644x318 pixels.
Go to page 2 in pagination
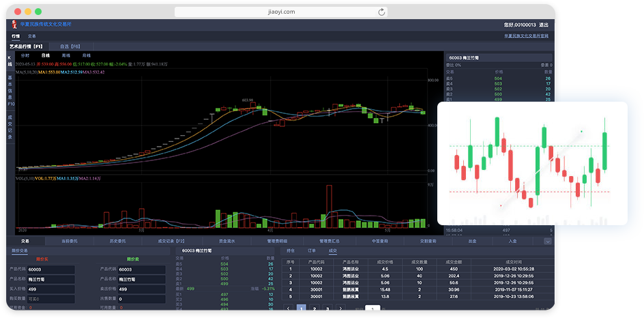click(314, 309)
